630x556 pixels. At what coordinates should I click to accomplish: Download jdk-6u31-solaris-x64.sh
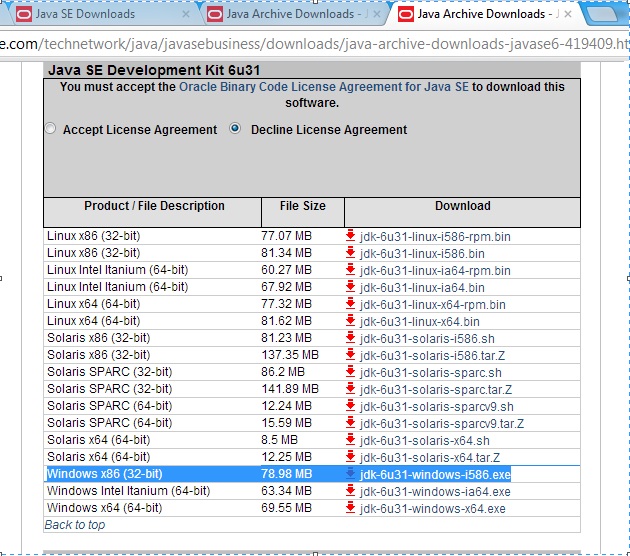425,440
